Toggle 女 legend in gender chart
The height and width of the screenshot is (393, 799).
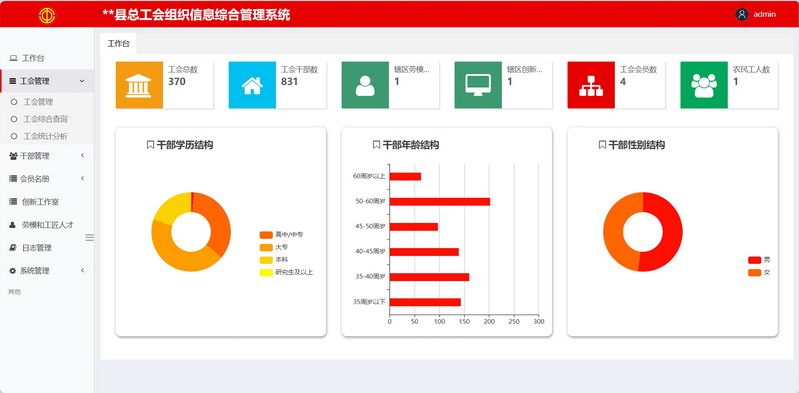point(759,272)
